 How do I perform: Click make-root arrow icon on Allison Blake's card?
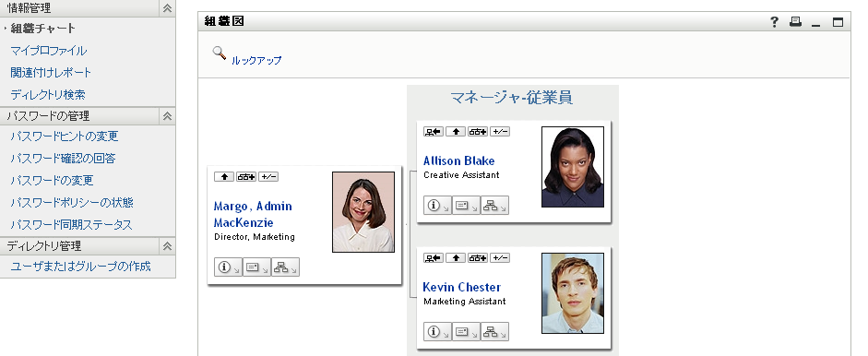click(x=433, y=131)
